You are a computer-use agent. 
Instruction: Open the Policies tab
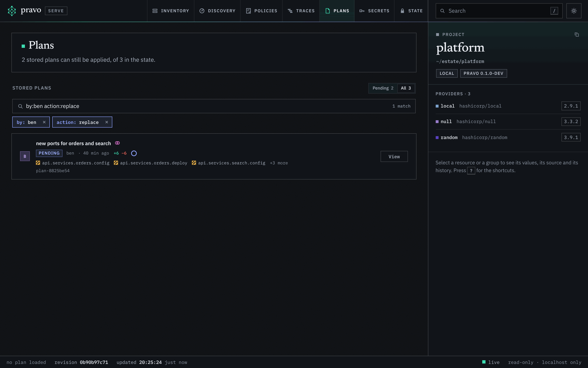click(x=262, y=11)
